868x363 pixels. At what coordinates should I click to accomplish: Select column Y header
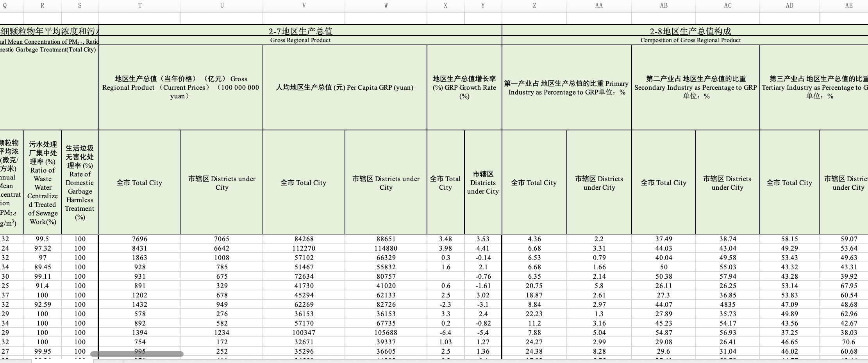(483, 5)
